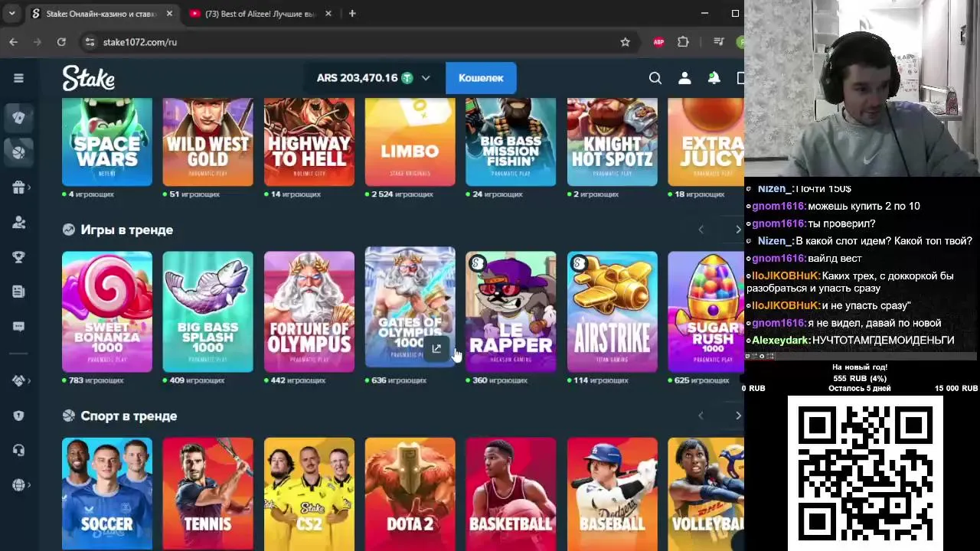Open the Basketball sport tile
This screenshot has width=980, height=551.
511,494
